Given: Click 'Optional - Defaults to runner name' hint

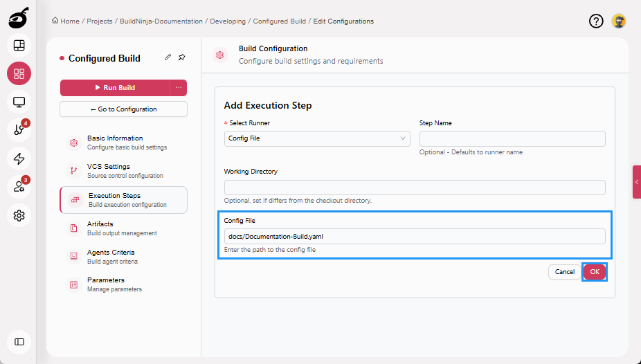Looking at the screenshot, I should (x=471, y=152).
